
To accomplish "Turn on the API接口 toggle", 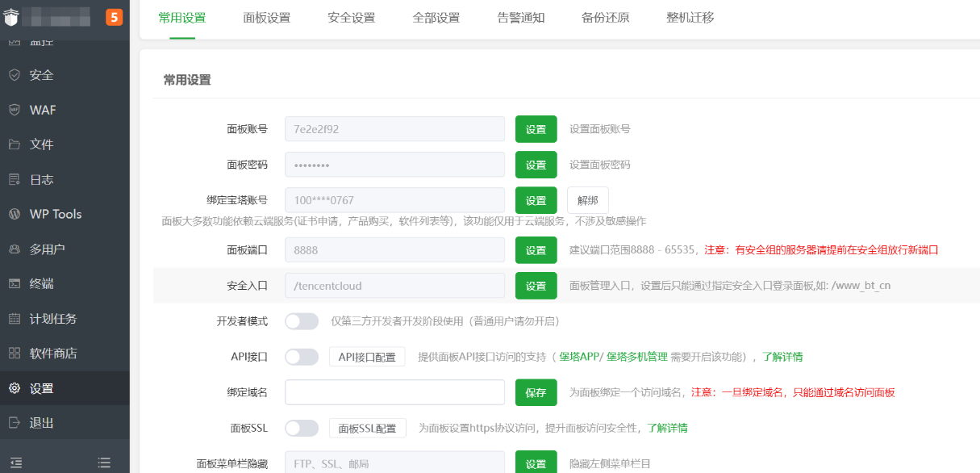I will point(302,357).
